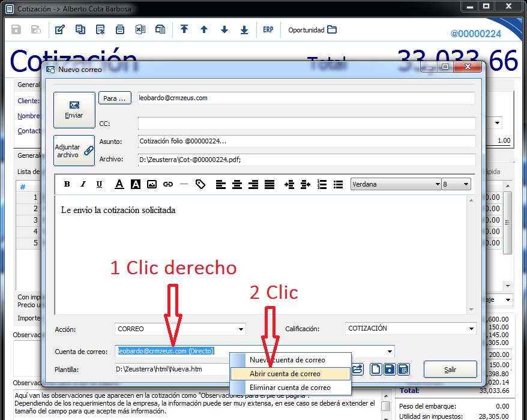Click the new blank template icon beside Salir
This screenshot has width=527, height=420.
(x=375, y=369)
